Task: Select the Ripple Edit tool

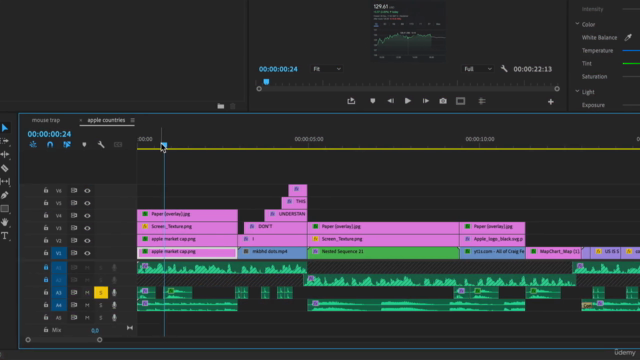Action: 5,154
